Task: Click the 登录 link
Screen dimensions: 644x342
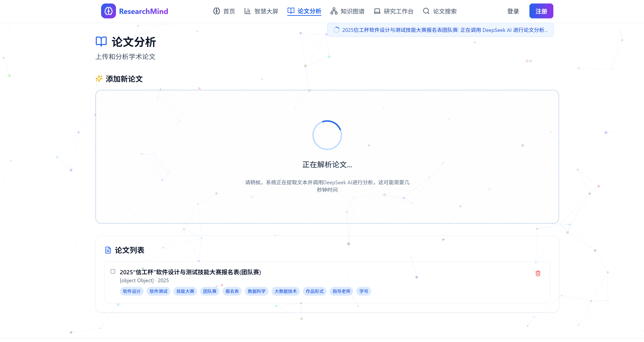Action: pyautogui.click(x=513, y=11)
